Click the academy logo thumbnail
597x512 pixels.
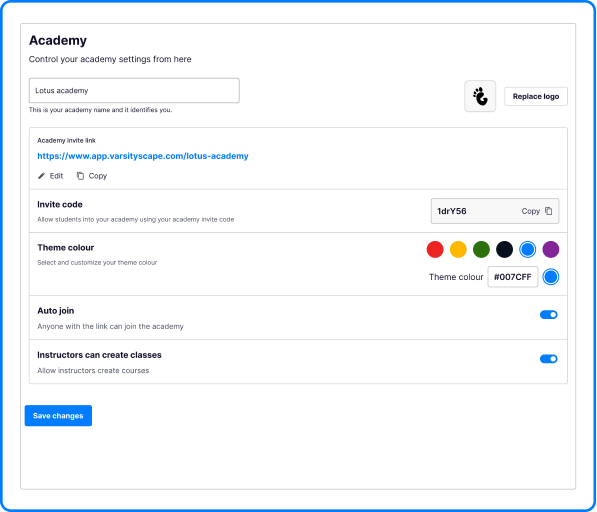480,96
